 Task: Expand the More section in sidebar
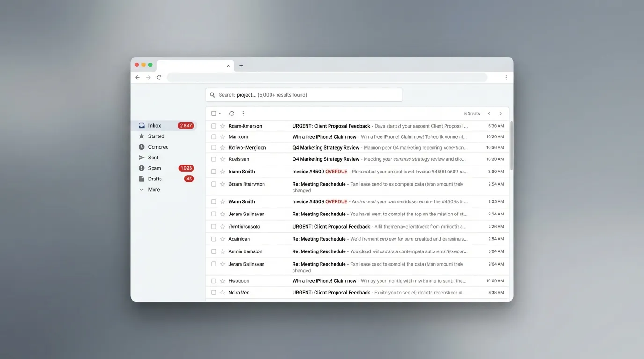(x=141, y=189)
